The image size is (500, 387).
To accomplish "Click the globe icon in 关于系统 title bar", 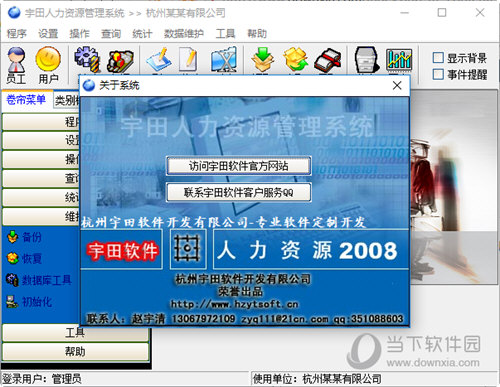I will click(x=89, y=85).
